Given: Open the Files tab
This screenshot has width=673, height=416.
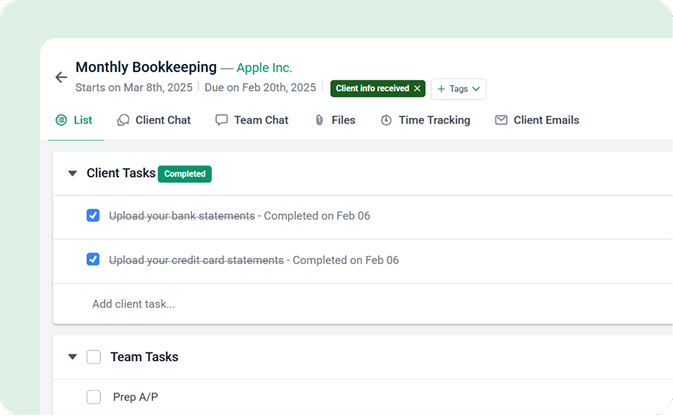Looking at the screenshot, I should (335, 120).
